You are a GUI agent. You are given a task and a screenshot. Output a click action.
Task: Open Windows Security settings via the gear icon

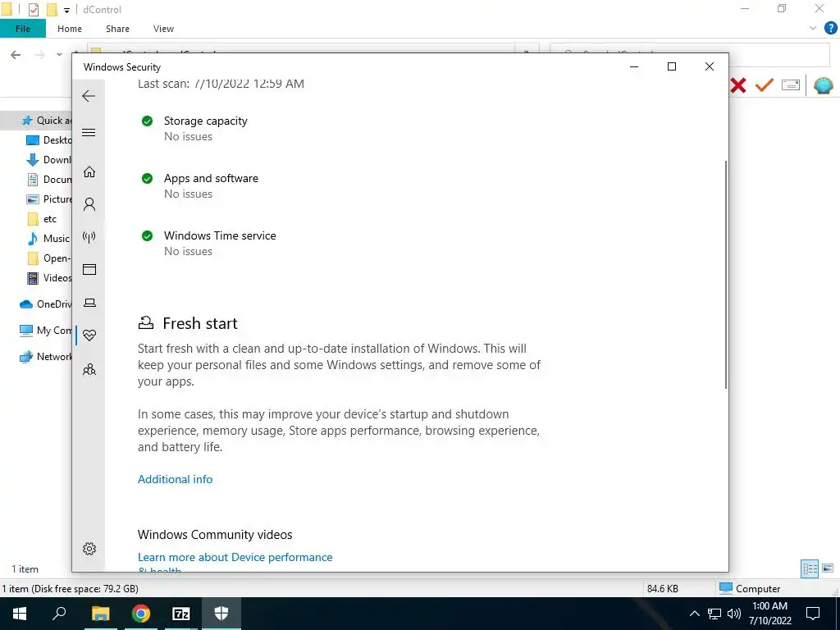click(x=89, y=549)
